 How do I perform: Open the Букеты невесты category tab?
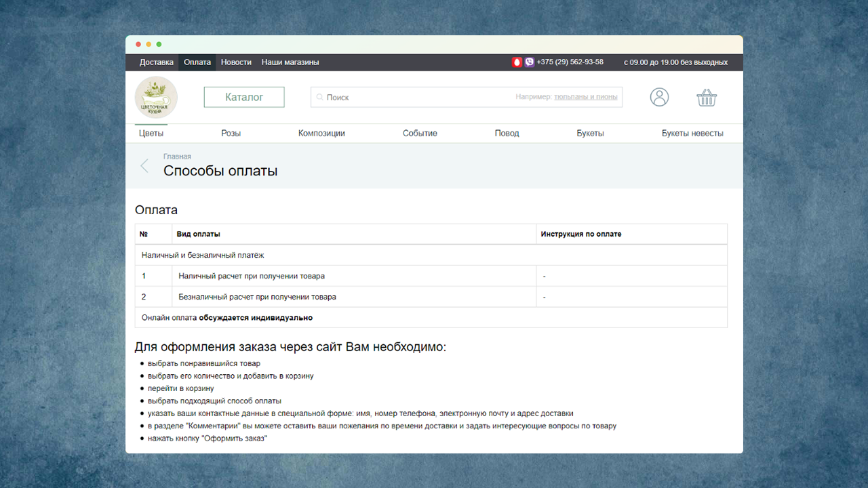pos(692,134)
